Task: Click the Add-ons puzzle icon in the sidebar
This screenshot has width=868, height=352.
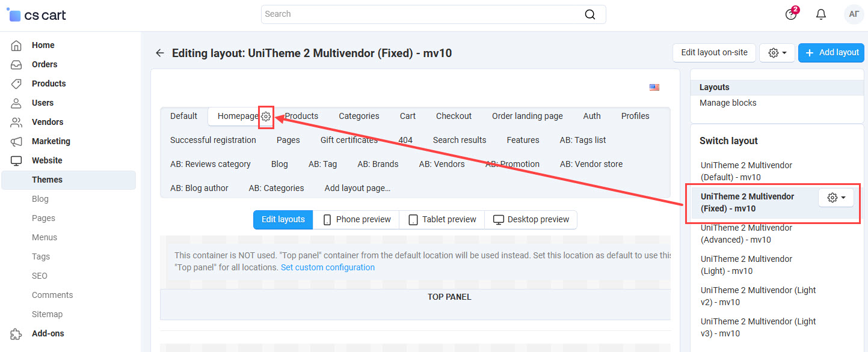Action: (x=16, y=333)
